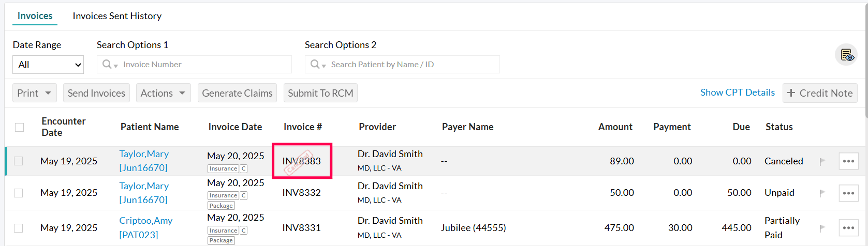Select the checkbox for Criptoo,Amy's invoice

click(19, 228)
